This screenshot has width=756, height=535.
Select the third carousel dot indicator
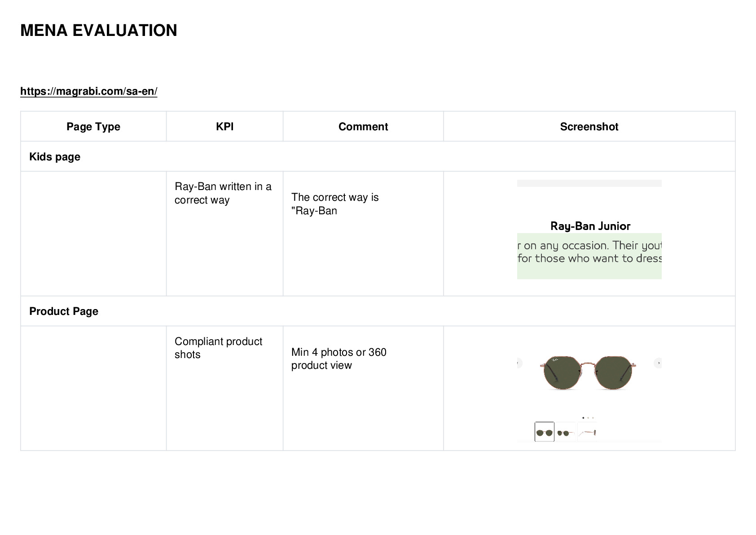point(593,418)
